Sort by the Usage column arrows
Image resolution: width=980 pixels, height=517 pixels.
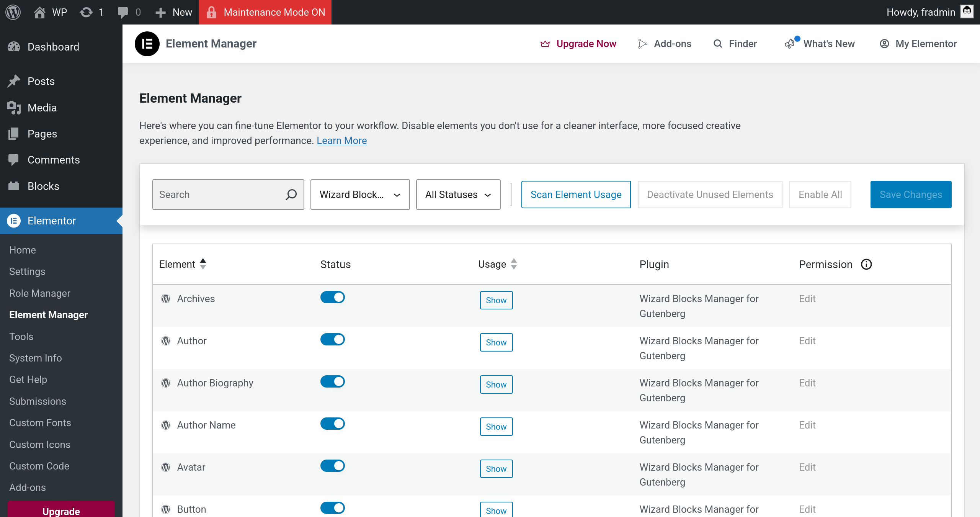click(x=514, y=264)
